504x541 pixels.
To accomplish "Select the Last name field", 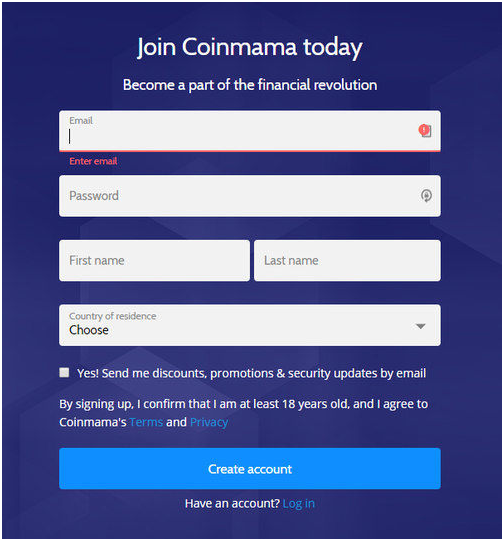I will click(347, 260).
